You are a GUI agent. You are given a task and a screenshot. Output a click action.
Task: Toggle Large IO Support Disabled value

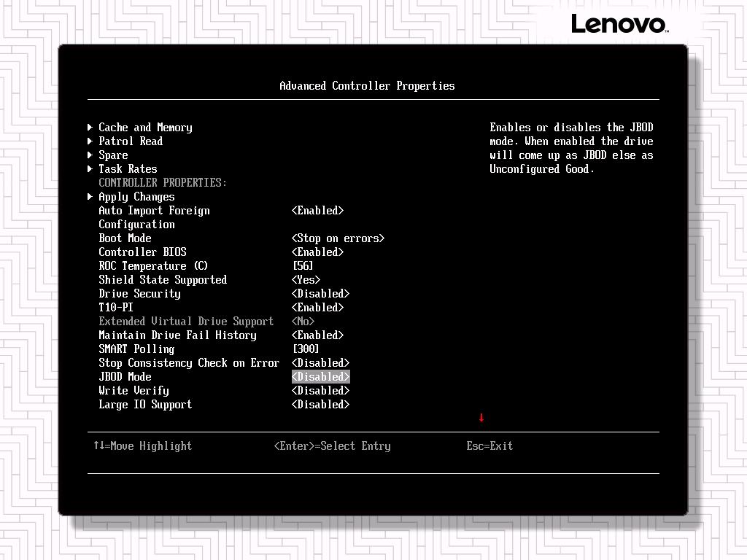pyautogui.click(x=320, y=405)
